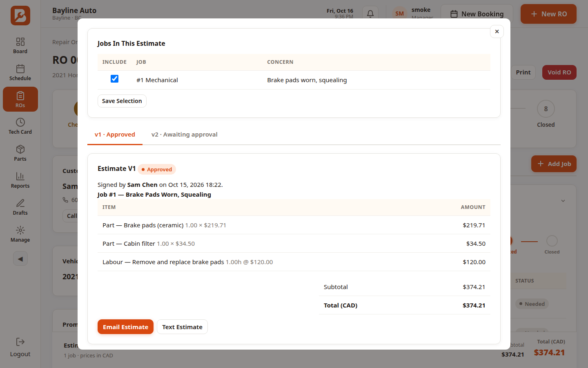
Task: Click the Bayline Auto wrench logo
Action: (x=20, y=16)
